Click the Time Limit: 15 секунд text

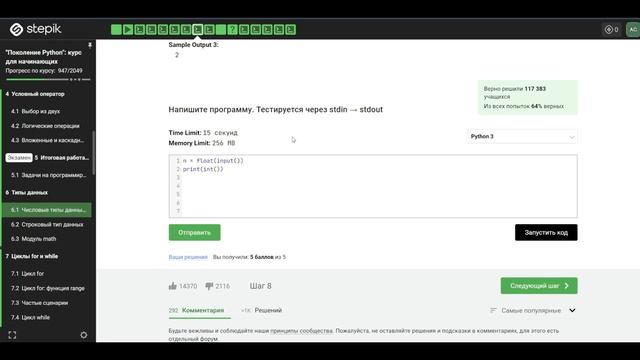coord(203,133)
